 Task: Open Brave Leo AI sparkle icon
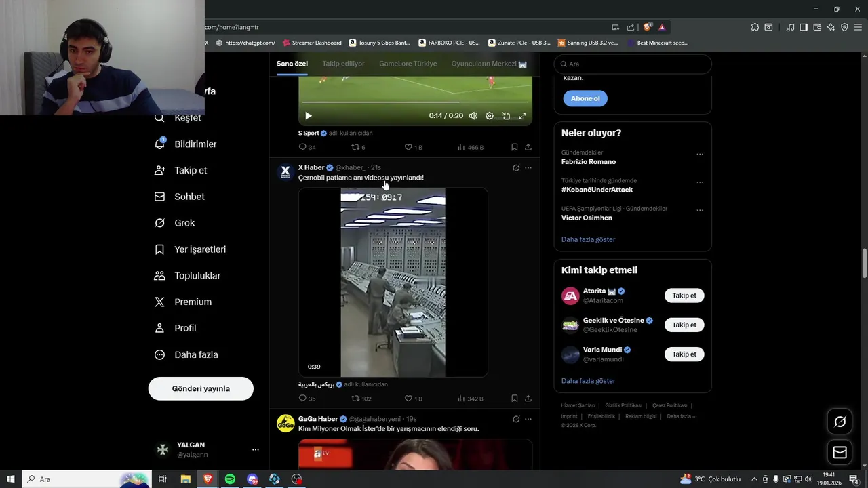click(x=831, y=27)
